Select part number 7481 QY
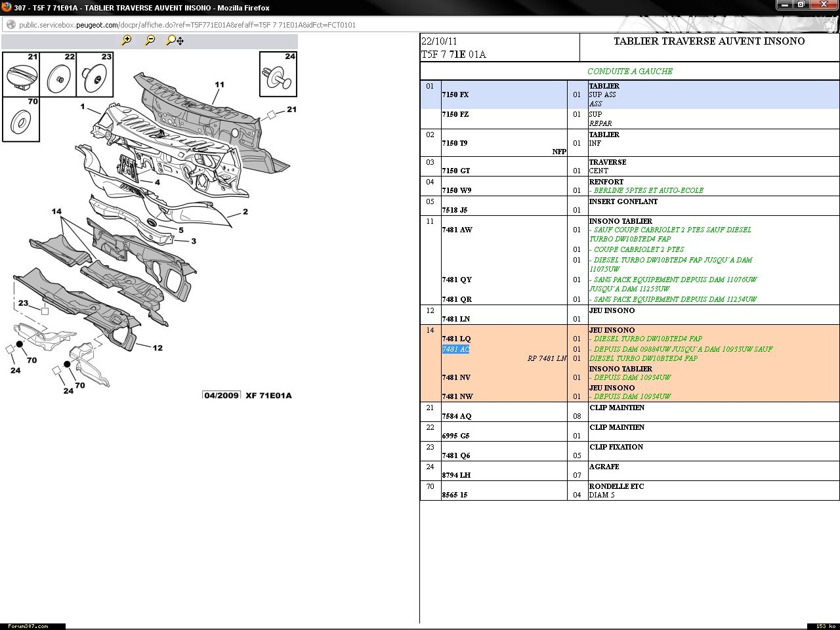Image resolution: width=840 pixels, height=630 pixels. coord(457,280)
